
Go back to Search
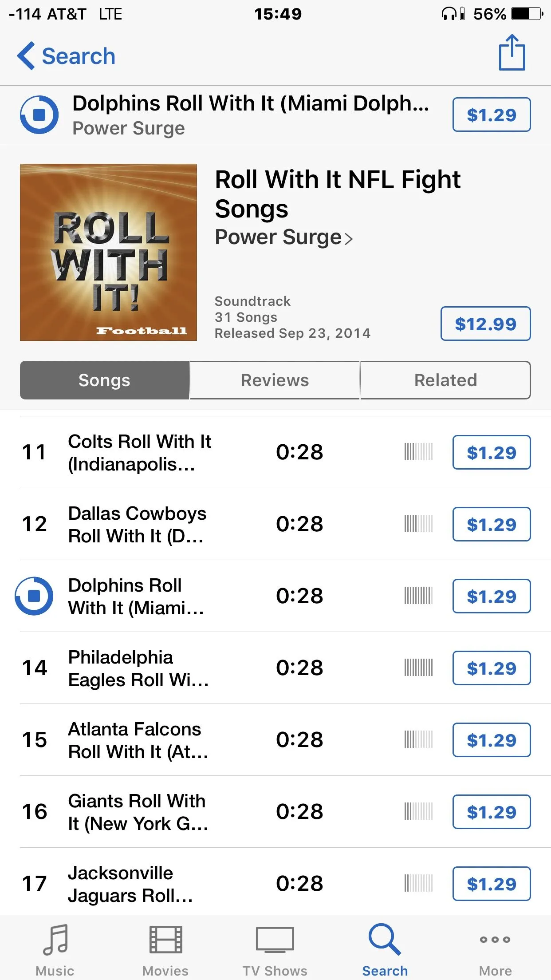[x=66, y=56]
